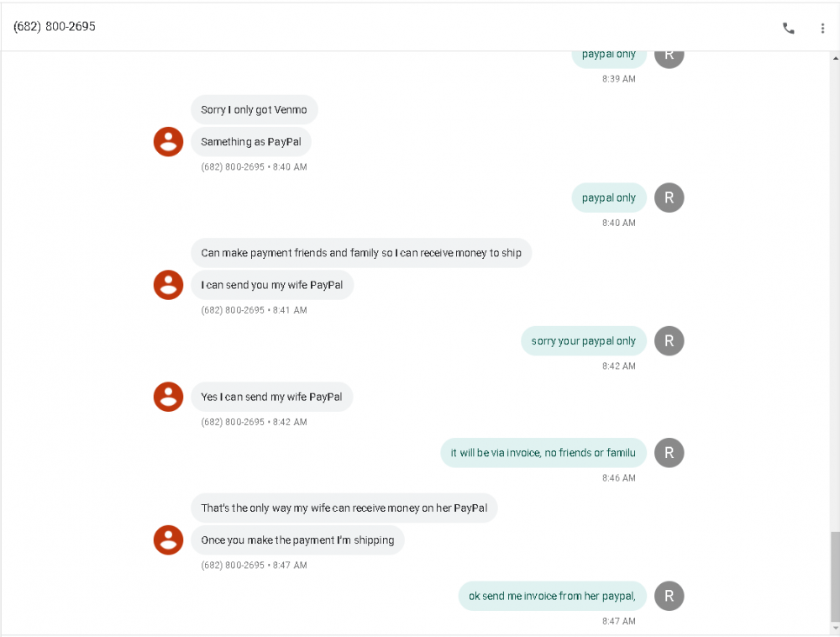Click sender avatar beside 'I can send you my wife PayPal'

168,285
